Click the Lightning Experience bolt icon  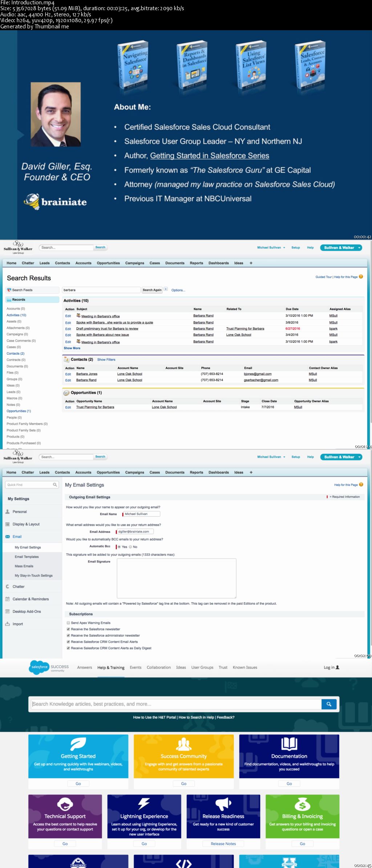click(144, 804)
